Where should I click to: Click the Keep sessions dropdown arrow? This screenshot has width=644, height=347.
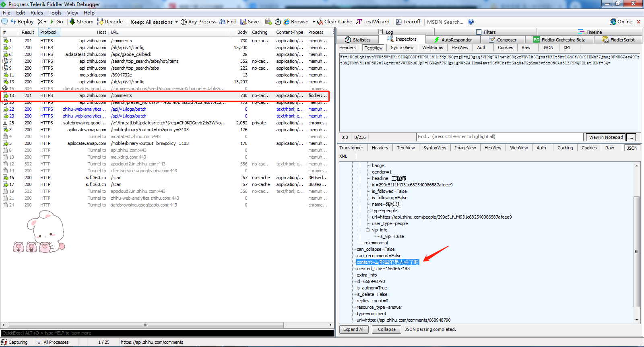click(x=176, y=22)
